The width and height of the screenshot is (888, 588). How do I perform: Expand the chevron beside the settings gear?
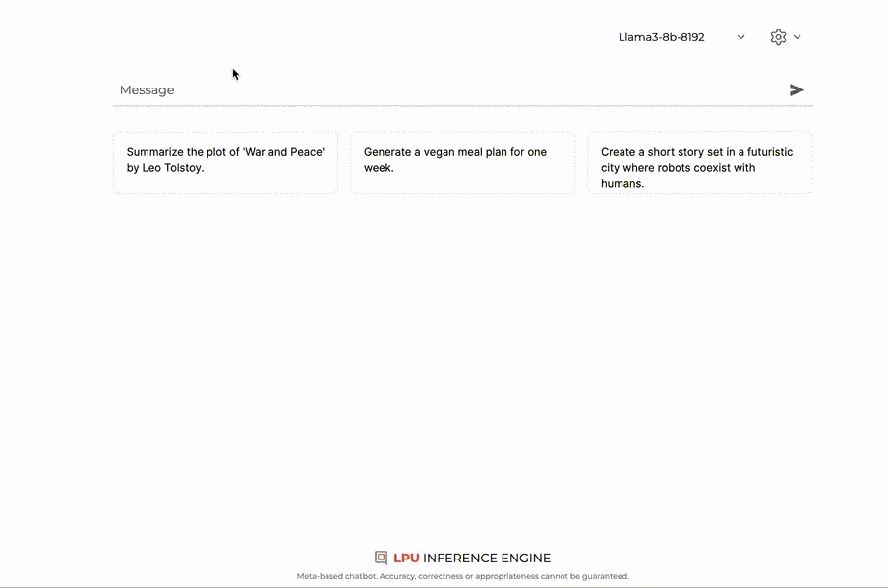click(798, 37)
